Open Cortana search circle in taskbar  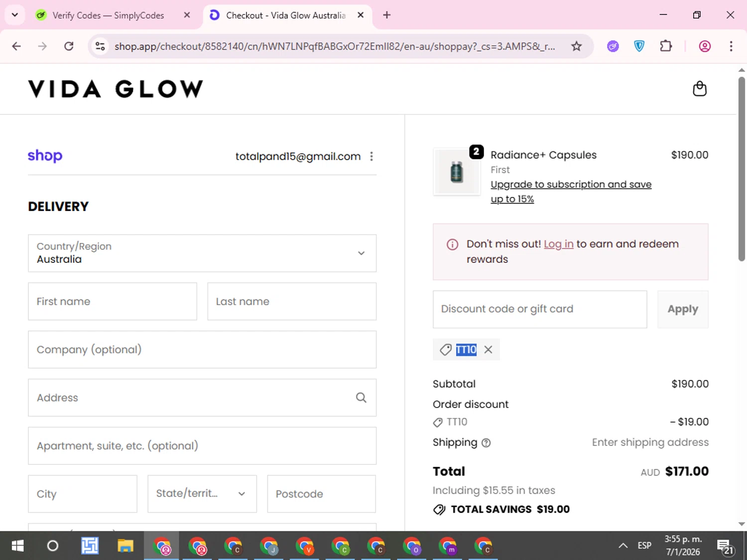[x=52, y=546]
